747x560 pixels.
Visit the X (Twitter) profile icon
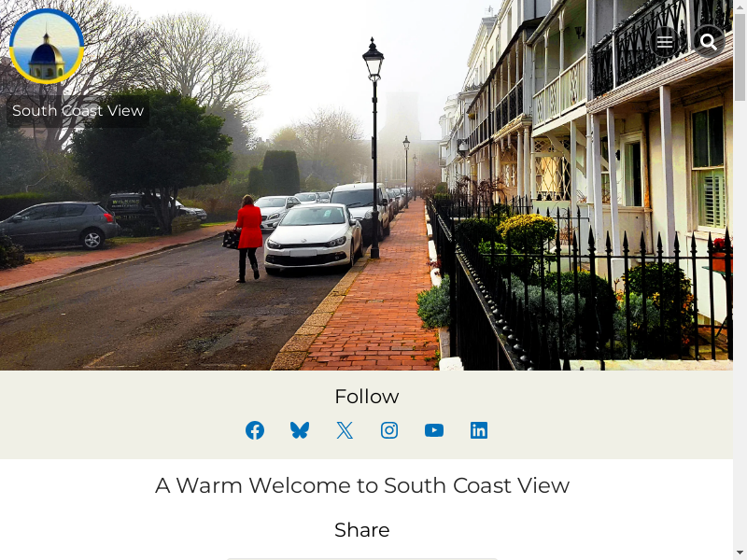point(345,430)
